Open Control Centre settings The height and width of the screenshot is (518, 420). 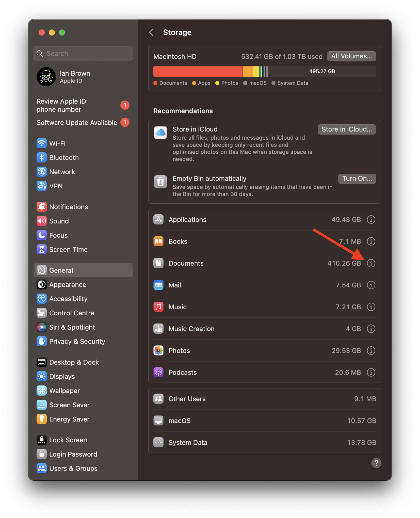pyautogui.click(x=83, y=313)
